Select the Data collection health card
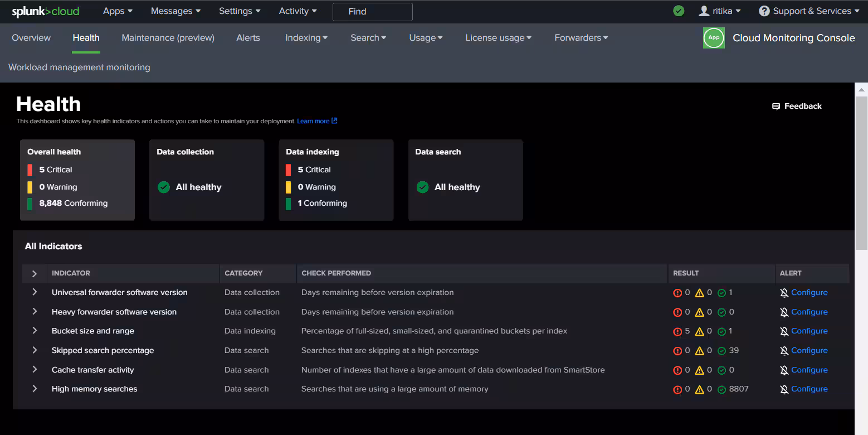 [207, 180]
